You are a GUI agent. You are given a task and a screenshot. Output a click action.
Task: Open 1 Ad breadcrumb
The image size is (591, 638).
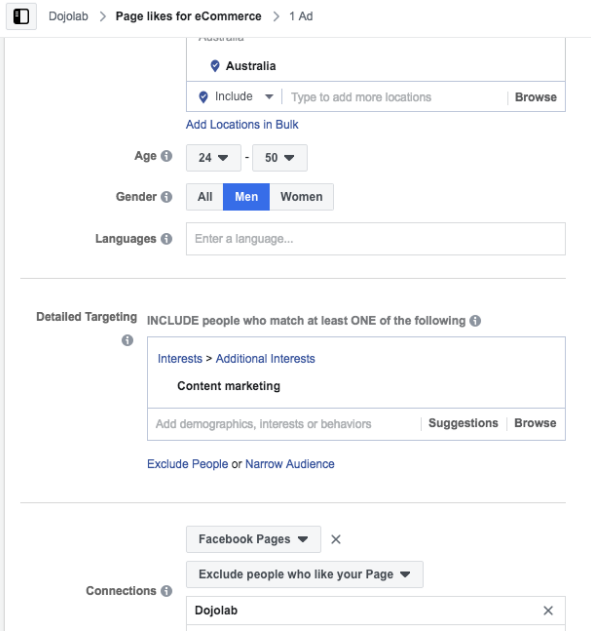coord(301,16)
